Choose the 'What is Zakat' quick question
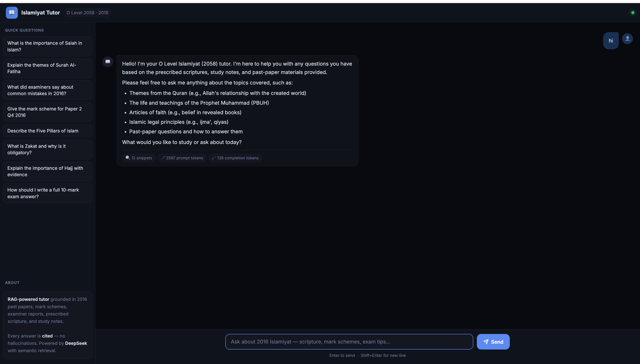Viewport: 640px width, 364px height. [x=48, y=149]
